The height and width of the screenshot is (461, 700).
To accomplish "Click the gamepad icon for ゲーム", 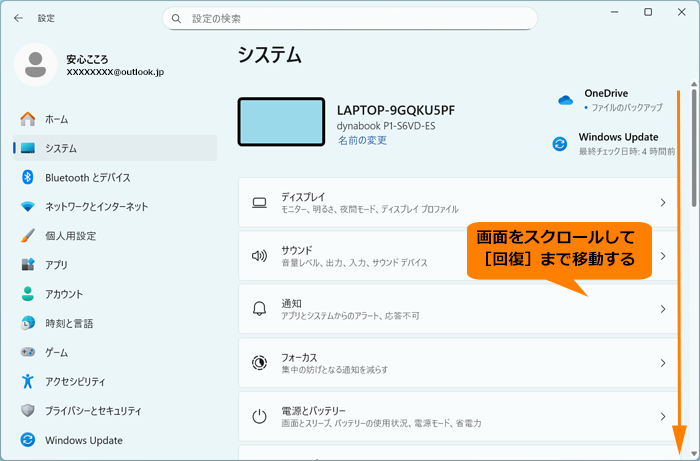I will pos(28,352).
